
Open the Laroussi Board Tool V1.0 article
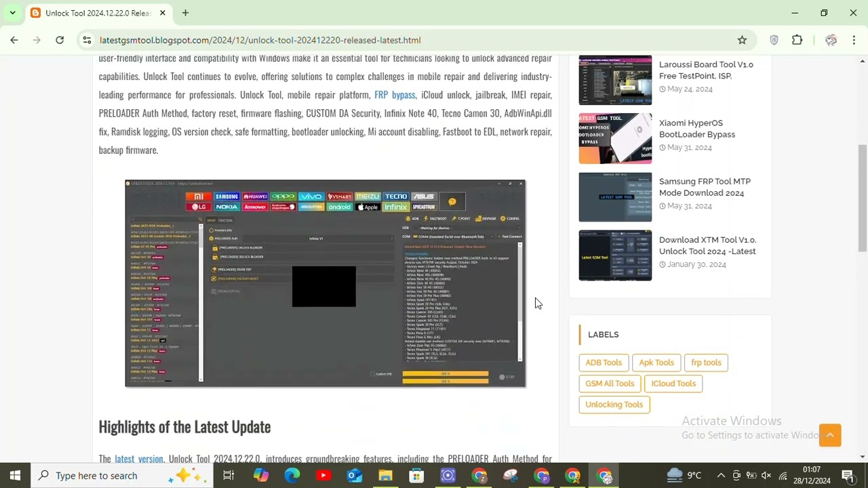(706, 70)
